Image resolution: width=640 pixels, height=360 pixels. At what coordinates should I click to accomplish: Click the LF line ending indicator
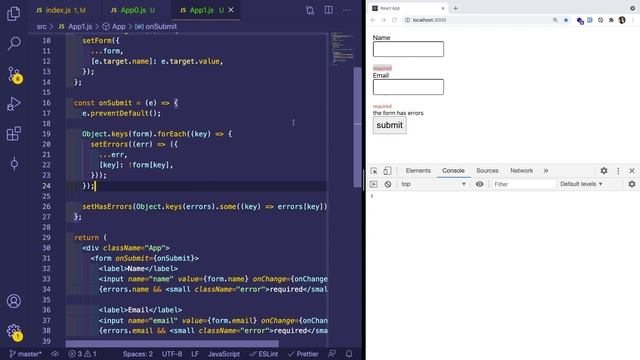tap(195, 354)
